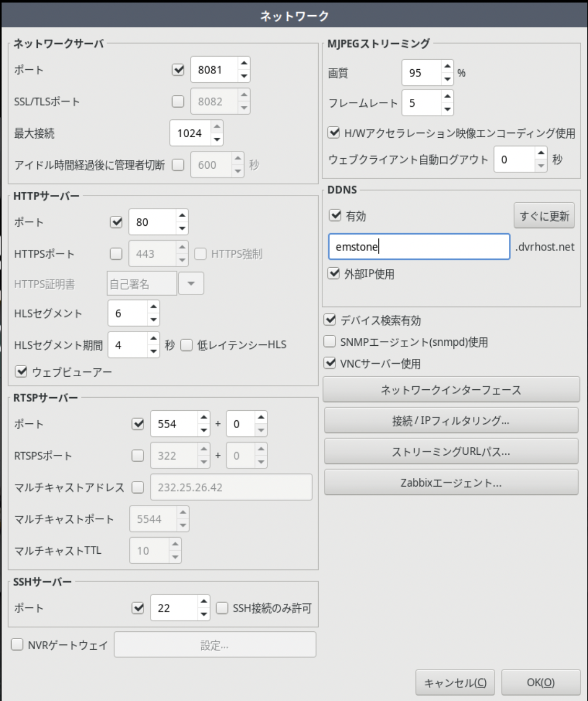
Task: Click the 自己署名 certificate combo box
Action: coord(141,284)
